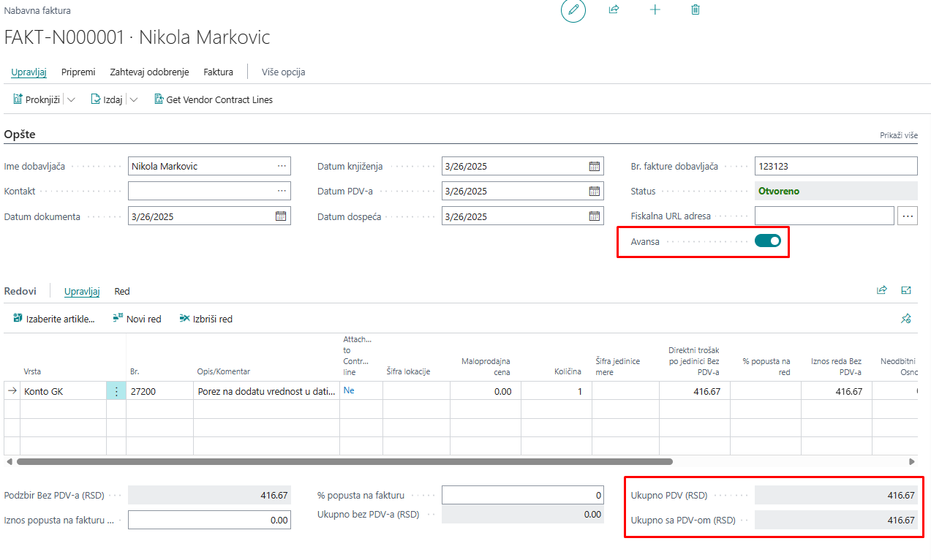
Task: Click the Br. fakture dobavljača input field
Action: [x=835, y=166]
